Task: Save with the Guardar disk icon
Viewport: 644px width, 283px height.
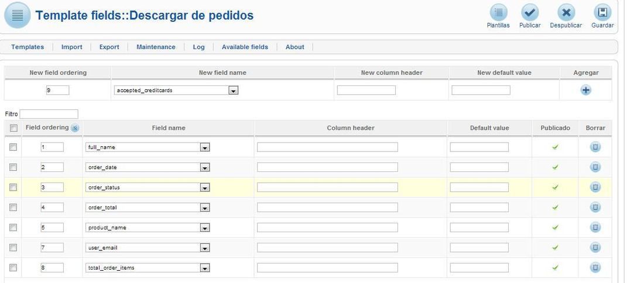Action: [602, 13]
